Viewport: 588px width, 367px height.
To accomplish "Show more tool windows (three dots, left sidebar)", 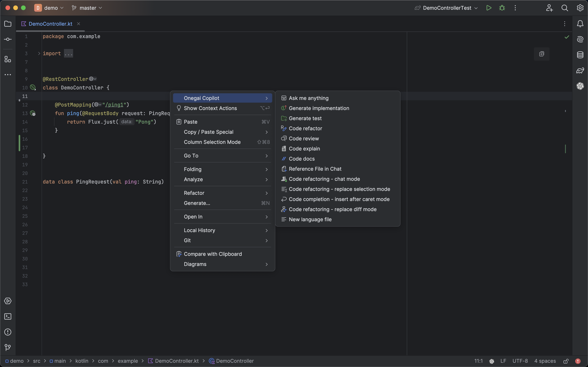I will 8,75.
